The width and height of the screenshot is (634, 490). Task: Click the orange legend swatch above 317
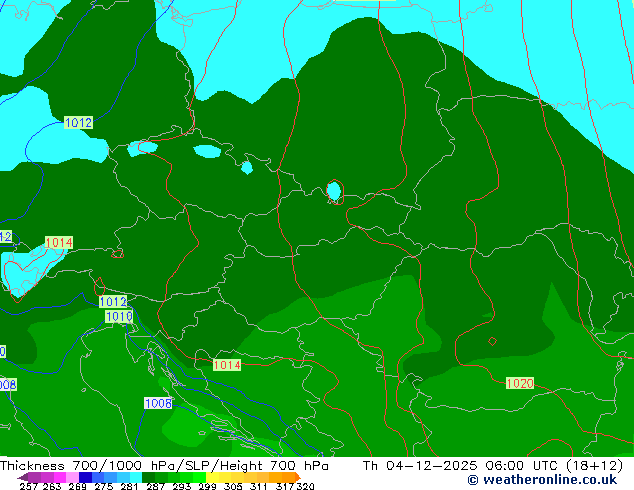point(288,477)
